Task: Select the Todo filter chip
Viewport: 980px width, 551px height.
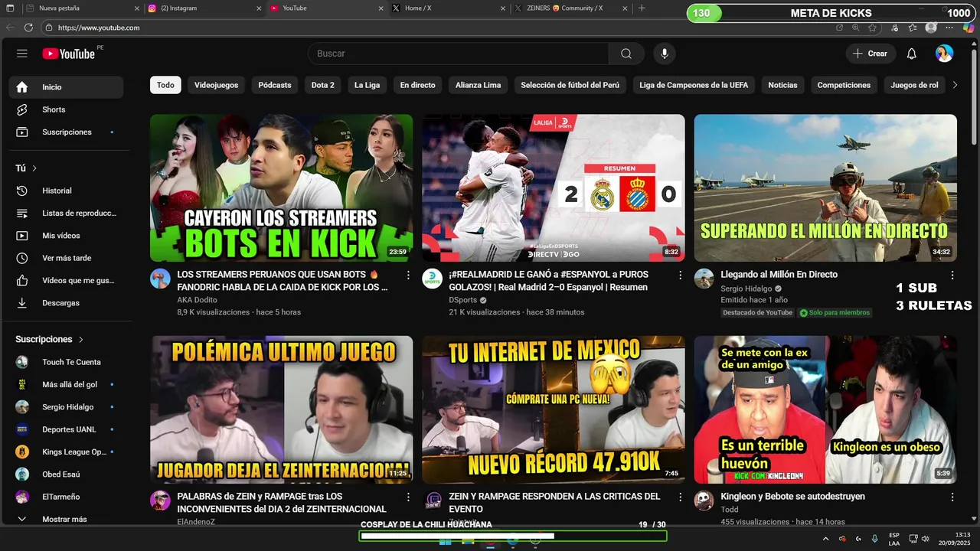Action: (x=165, y=85)
